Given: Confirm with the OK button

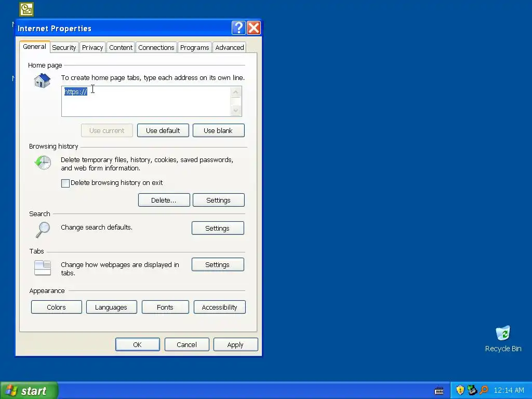Looking at the screenshot, I should (x=137, y=344).
